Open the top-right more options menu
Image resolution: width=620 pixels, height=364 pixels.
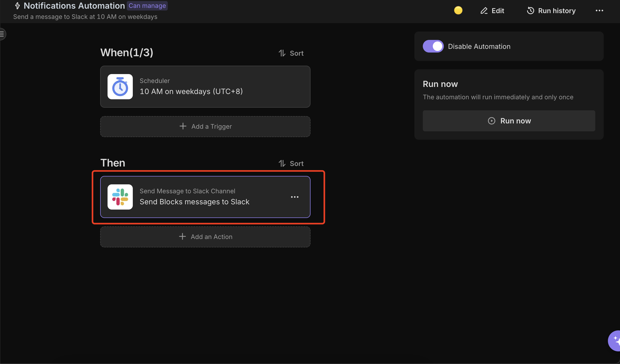pyautogui.click(x=599, y=11)
